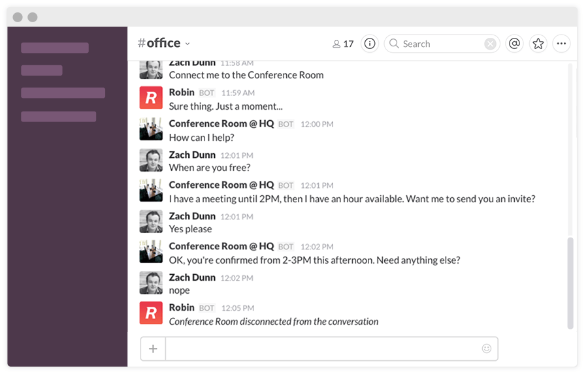
Task: Expand the #office channel dropdown chevron
Action: click(x=188, y=44)
